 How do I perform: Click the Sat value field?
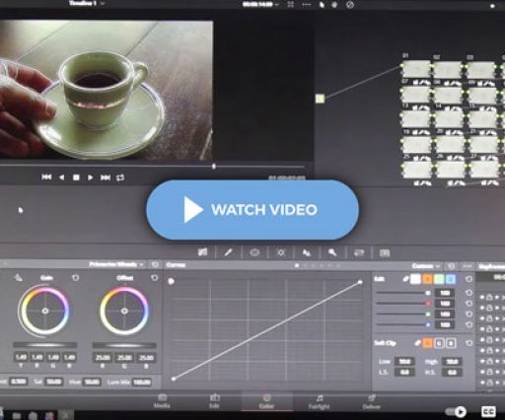coord(53,382)
